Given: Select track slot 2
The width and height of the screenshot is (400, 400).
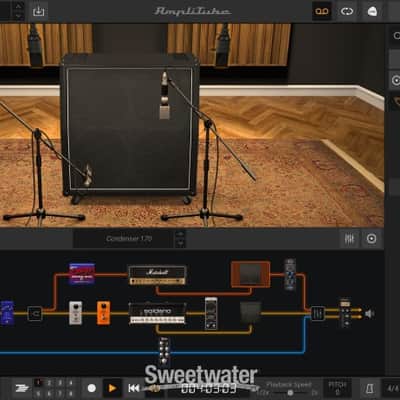Looking at the screenshot, I should coord(49,383).
